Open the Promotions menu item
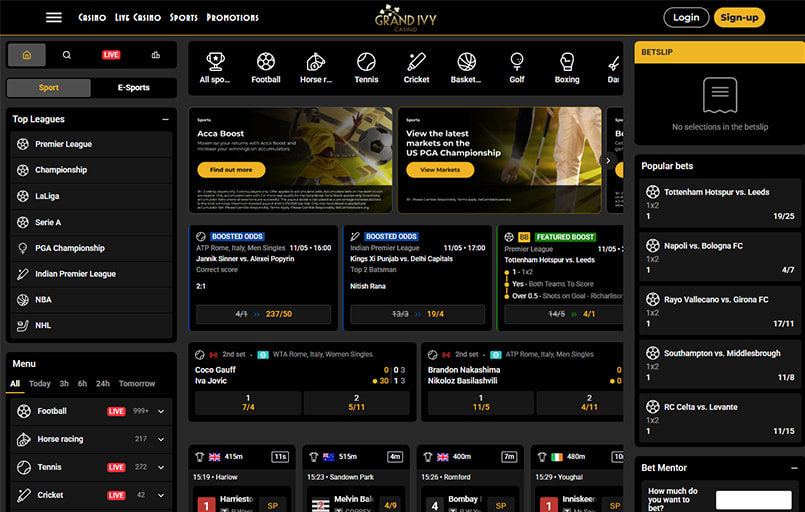The width and height of the screenshot is (805, 512). (233, 17)
